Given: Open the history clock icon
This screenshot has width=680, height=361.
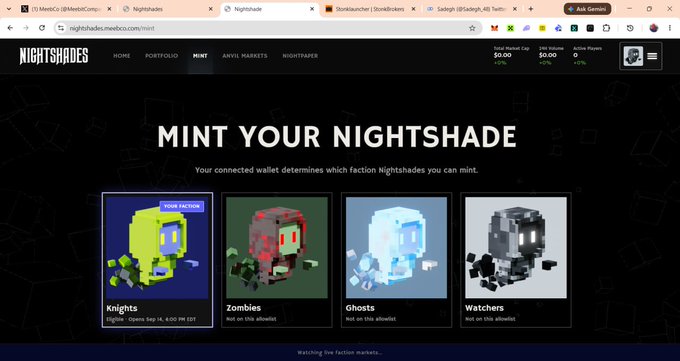Looking at the screenshot, I should pyautogui.click(x=630, y=28).
